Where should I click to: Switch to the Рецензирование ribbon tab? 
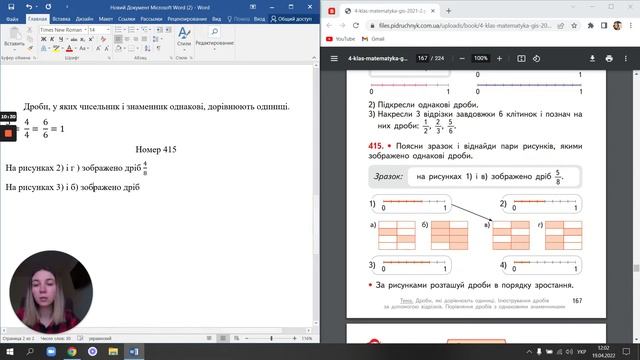point(187,19)
